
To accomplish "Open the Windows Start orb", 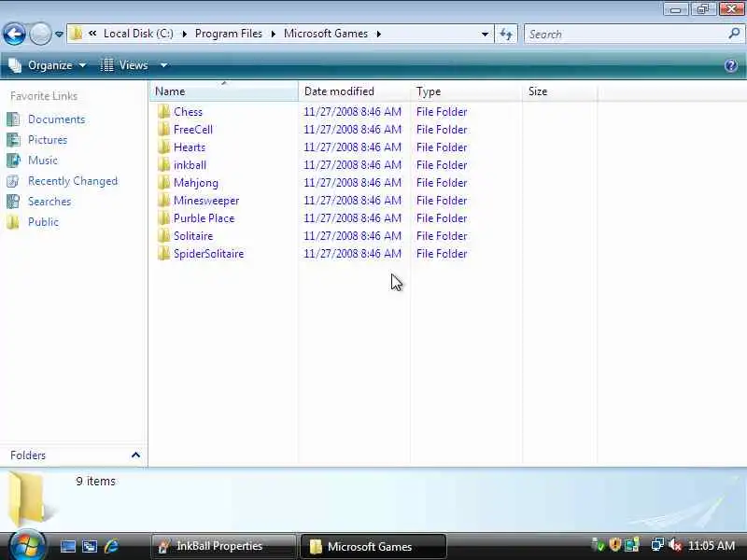I will point(27,545).
